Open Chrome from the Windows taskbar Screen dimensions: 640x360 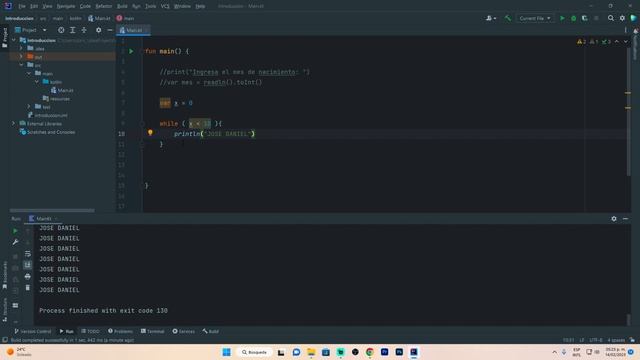(370, 352)
